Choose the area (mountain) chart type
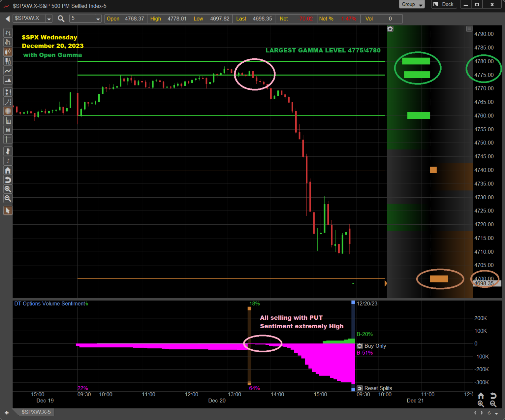This screenshot has height=420, width=505. [8, 80]
